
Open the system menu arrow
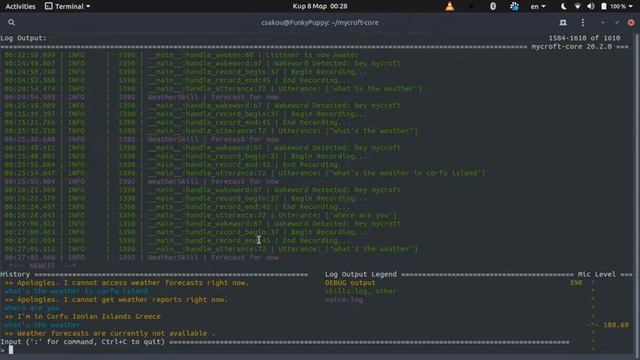[x=631, y=6]
